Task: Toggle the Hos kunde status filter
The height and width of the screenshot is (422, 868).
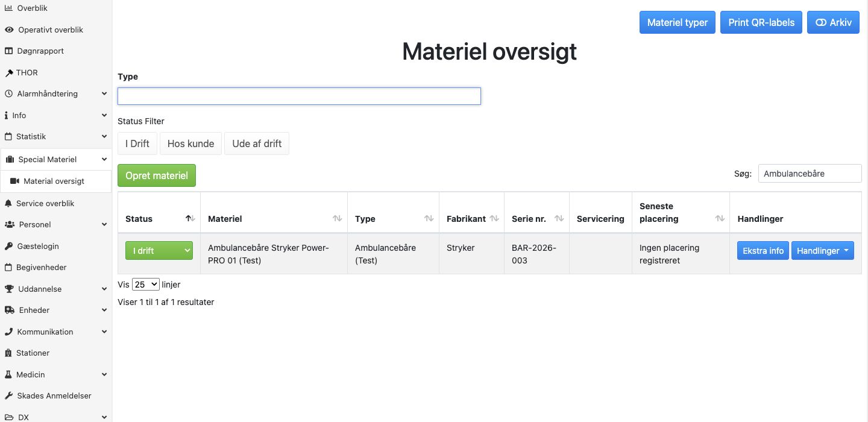Action: pyautogui.click(x=190, y=143)
